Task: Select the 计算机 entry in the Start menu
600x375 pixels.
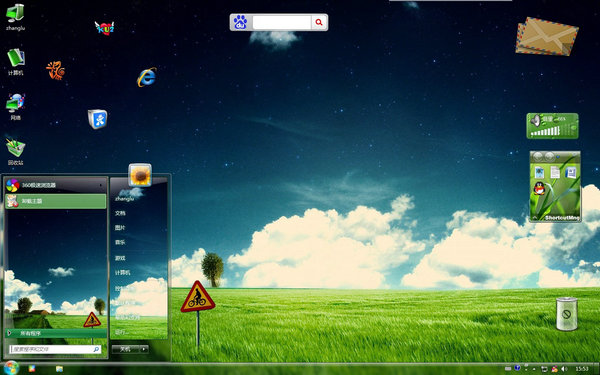Action: (122, 273)
